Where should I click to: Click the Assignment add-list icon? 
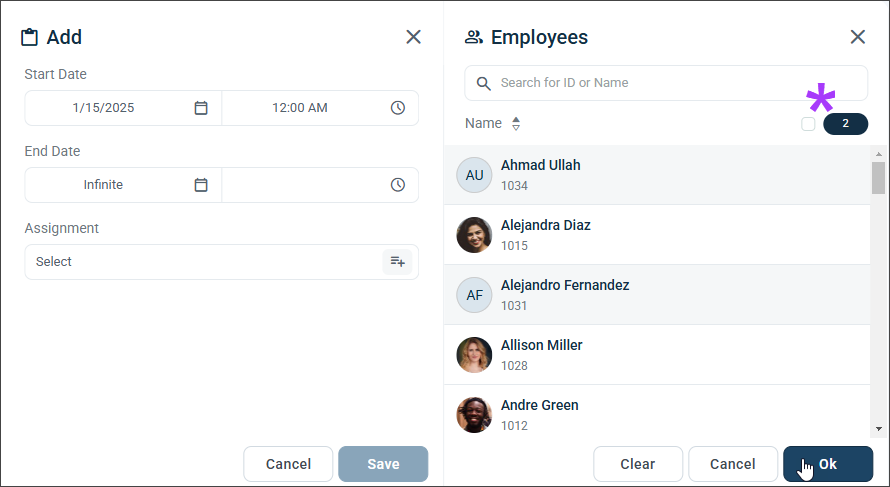[x=397, y=262]
